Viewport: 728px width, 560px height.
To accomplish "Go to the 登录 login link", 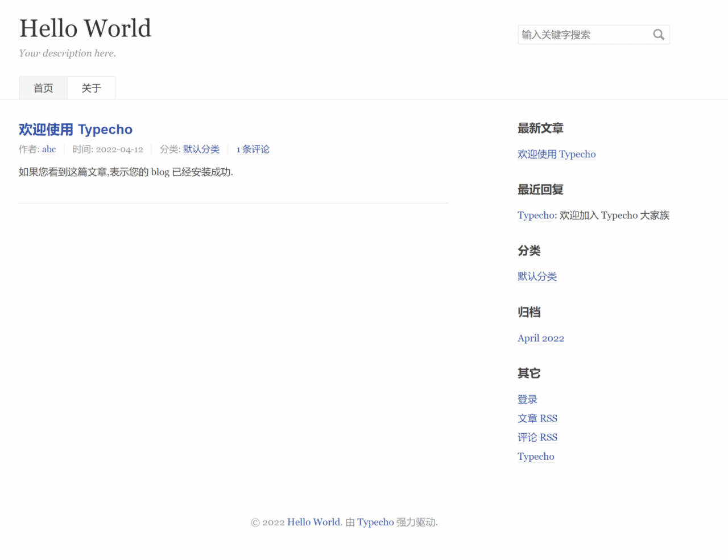I will (527, 400).
